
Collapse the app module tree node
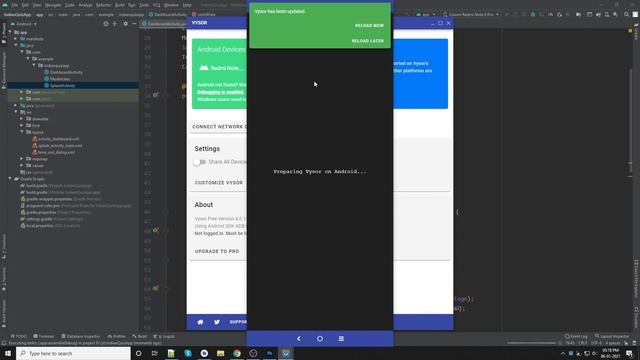click(x=10, y=32)
